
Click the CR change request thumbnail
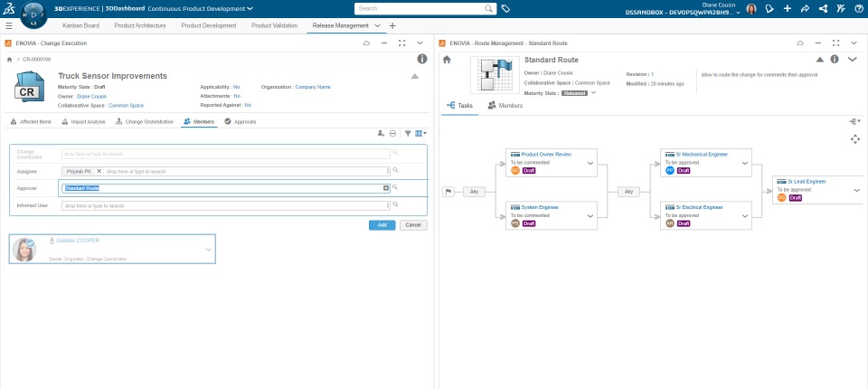coord(29,86)
